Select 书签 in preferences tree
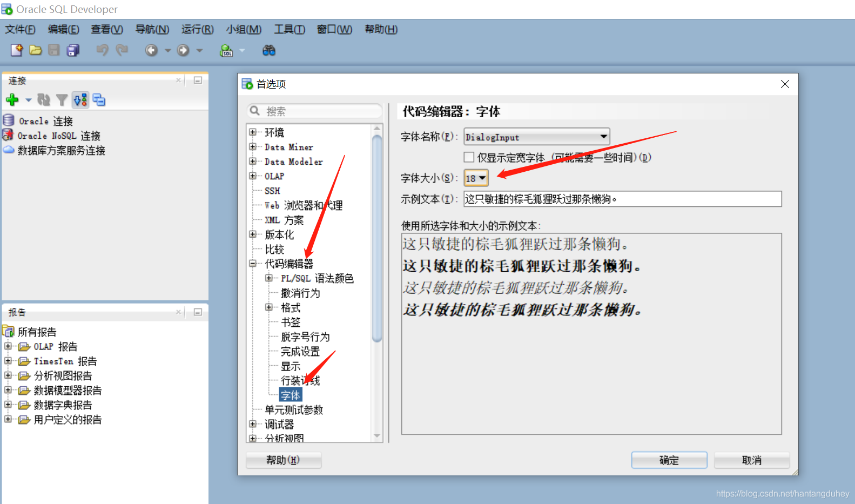Image resolution: width=855 pixels, height=504 pixels. pos(291,322)
